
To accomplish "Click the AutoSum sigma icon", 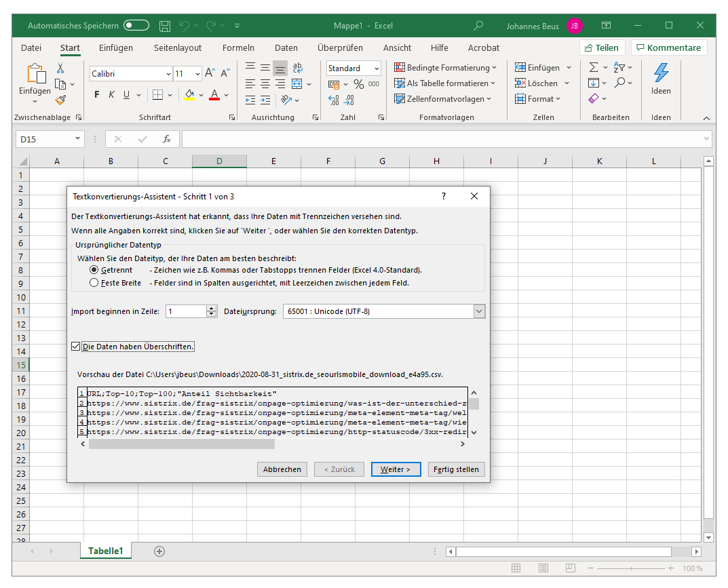I will coord(594,67).
